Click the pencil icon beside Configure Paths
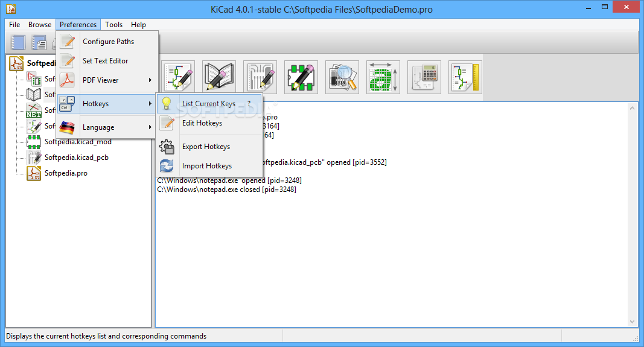644x347 pixels. (68, 42)
